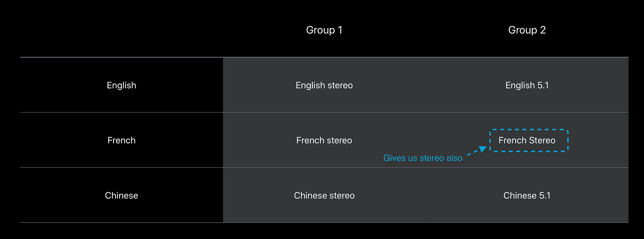The image size is (644, 239).
Task: Select the English stereo cell
Action: (x=324, y=85)
